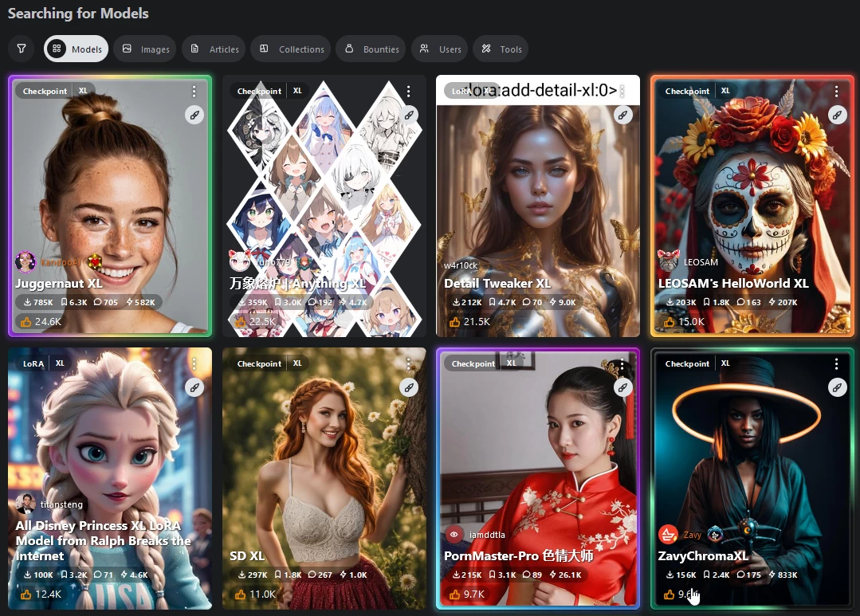This screenshot has width=860, height=616.
Task: Click the iamddtla creator name
Action: click(x=487, y=535)
